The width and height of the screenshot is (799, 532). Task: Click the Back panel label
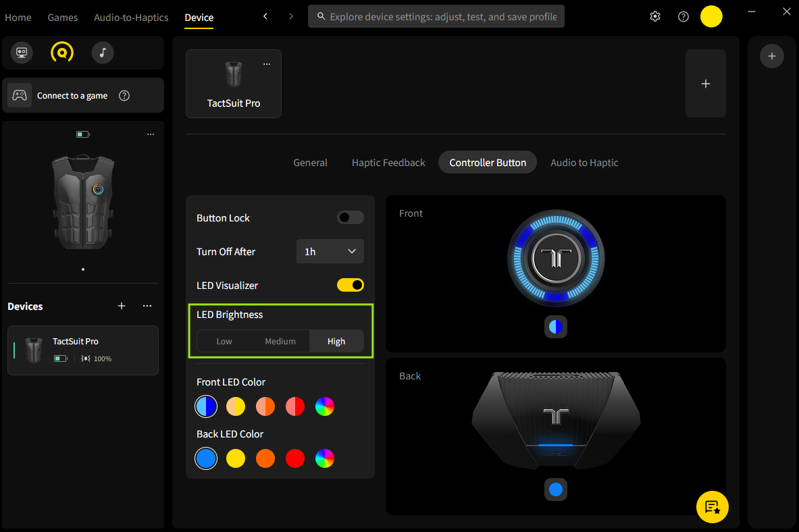(410, 375)
